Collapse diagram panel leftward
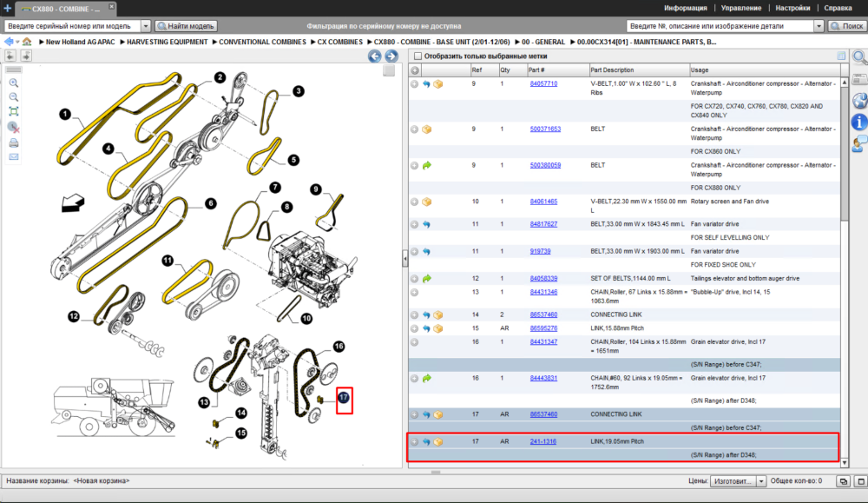Screen dimensions: 868x503 [x=10, y=56]
